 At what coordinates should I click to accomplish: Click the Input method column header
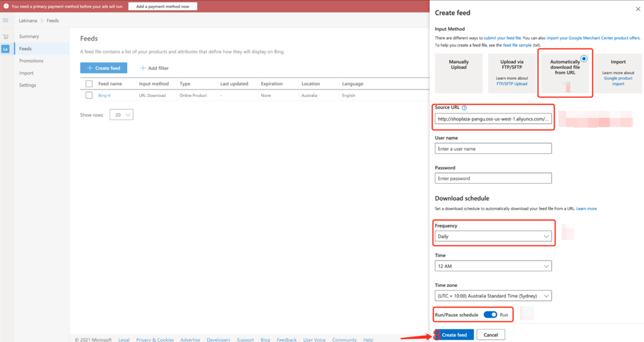(x=153, y=84)
